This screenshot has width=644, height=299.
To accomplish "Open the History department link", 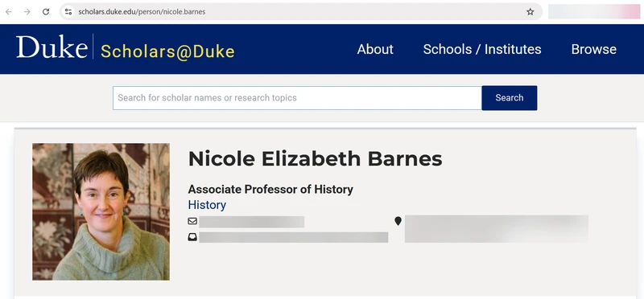I will [207, 205].
